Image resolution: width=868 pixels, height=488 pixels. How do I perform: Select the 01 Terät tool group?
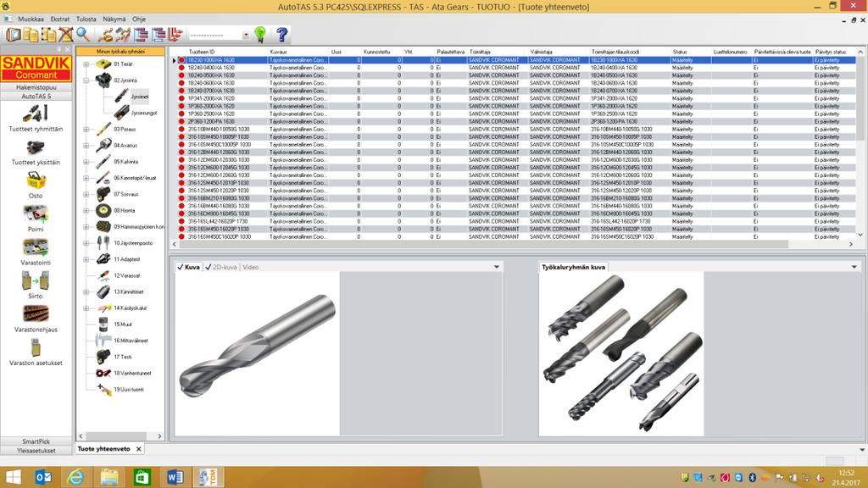123,64
